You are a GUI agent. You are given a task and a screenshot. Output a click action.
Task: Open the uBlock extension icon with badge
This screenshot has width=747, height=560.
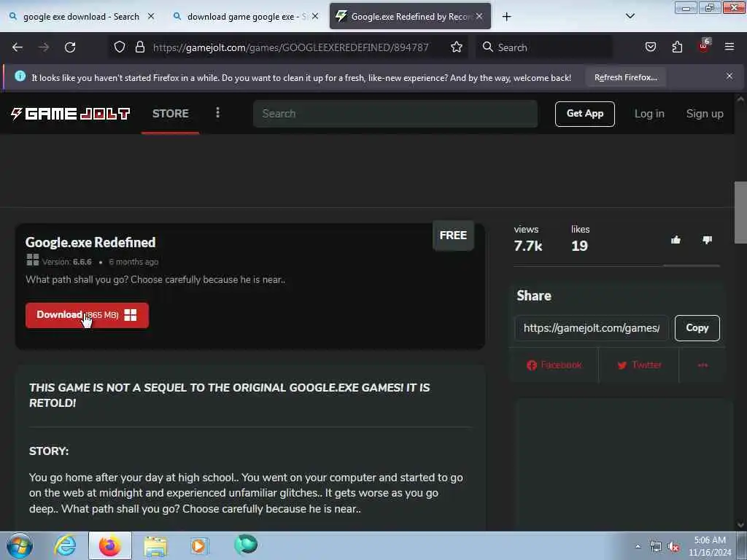(704, 46)
